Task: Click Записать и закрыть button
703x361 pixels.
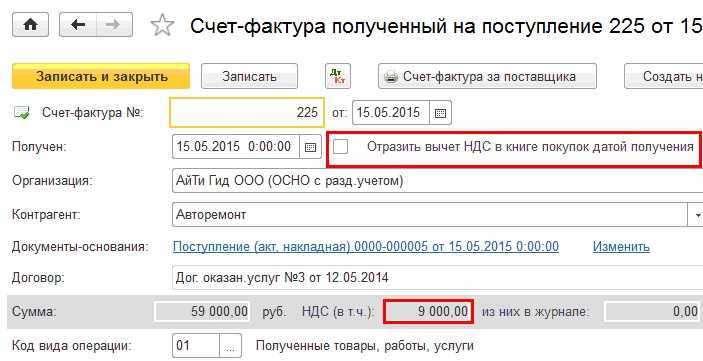Action: click(x=101, y=76)
